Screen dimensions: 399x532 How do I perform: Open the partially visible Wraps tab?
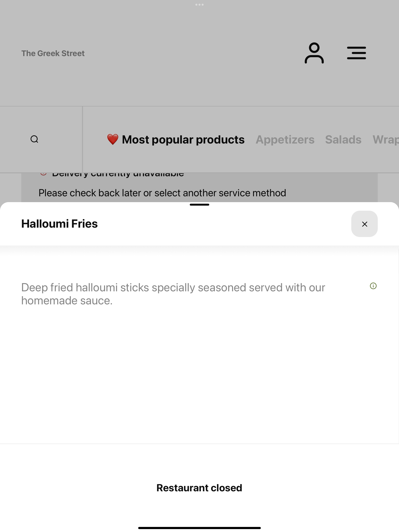386,139
